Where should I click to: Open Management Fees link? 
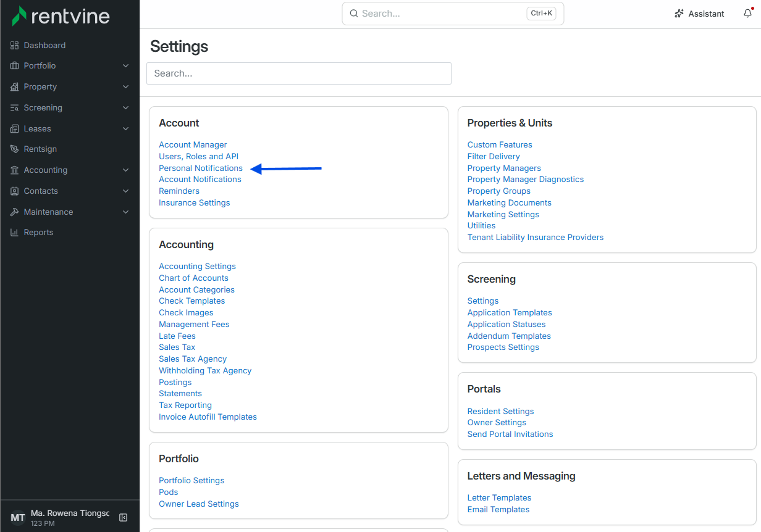pos(194,324)
